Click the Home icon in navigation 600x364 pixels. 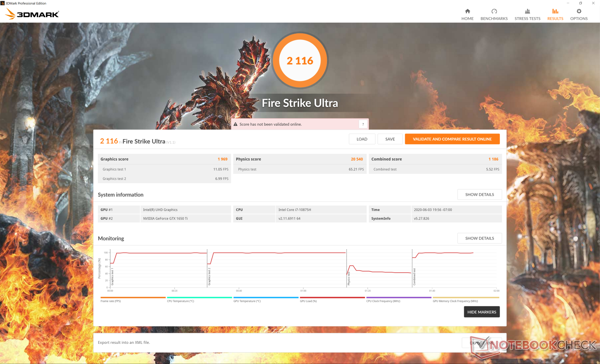pyautogui.click(x=468, y=11)
